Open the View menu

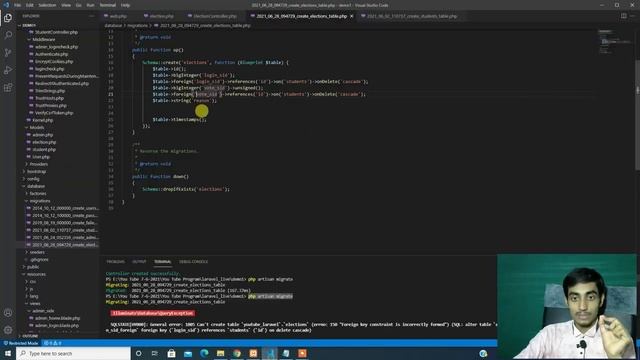[66, 5]
